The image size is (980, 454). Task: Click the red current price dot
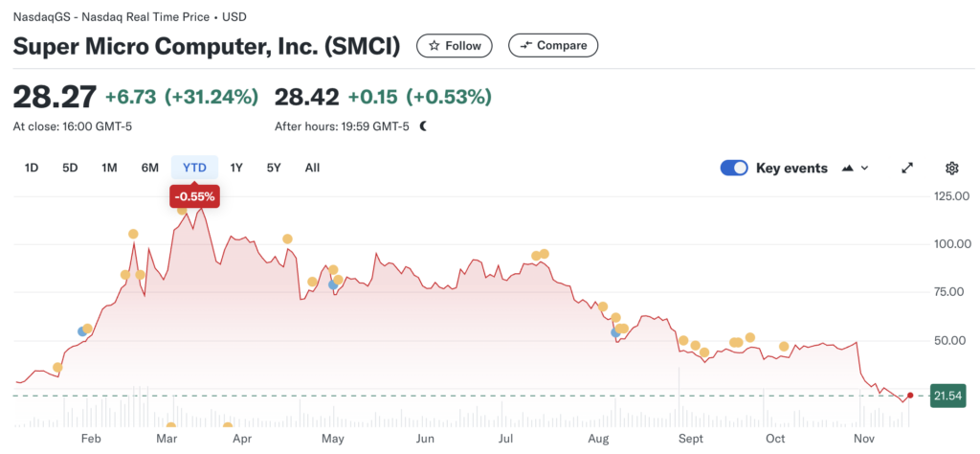pos(910,395)
